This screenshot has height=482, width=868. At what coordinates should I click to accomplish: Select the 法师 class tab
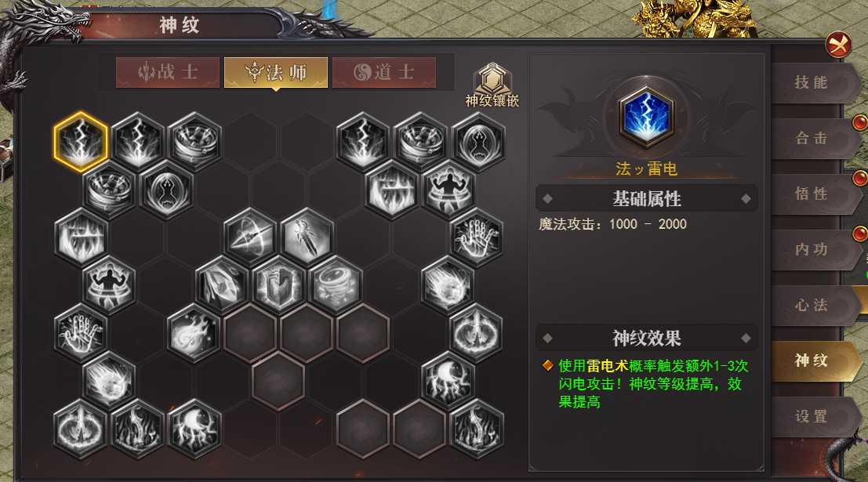click(276, 72)
